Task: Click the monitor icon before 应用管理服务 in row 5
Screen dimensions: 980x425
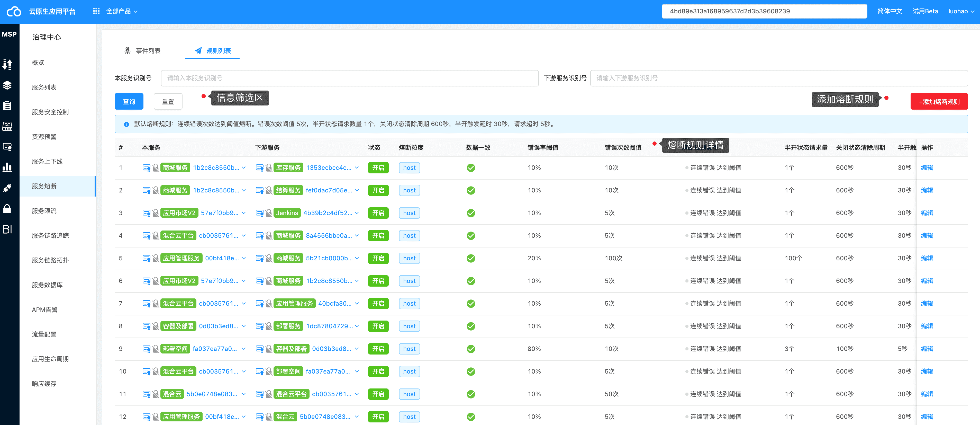Action: click(146, 259)
